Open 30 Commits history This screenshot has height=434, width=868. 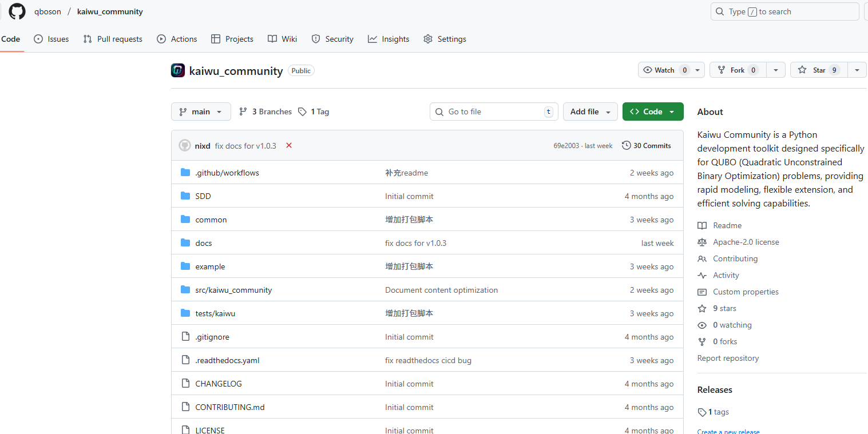pyautogui.click(x=647, y=145)
